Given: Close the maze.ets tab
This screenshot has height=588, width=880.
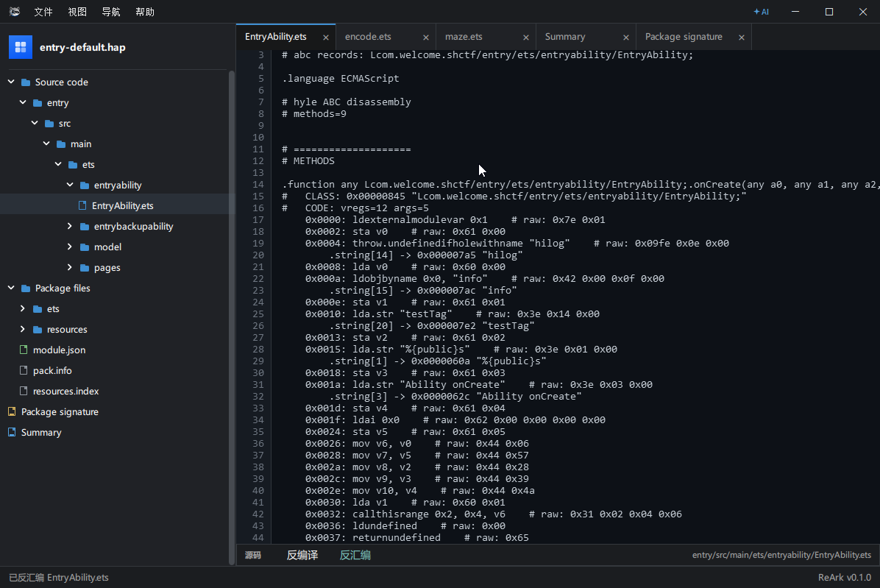Looking at the screenshot, I should pyautogui.click(x=526, y=38).
